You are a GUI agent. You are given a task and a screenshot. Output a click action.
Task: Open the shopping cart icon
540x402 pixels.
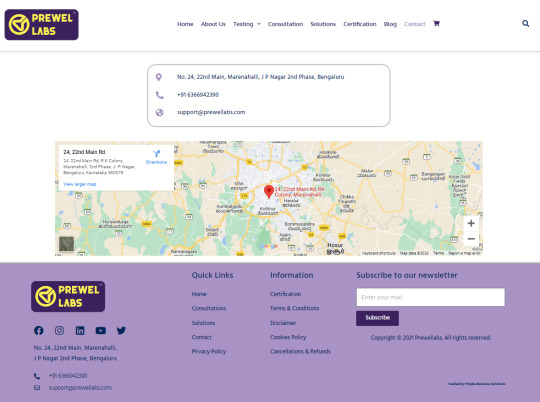(x=436, y=23)
